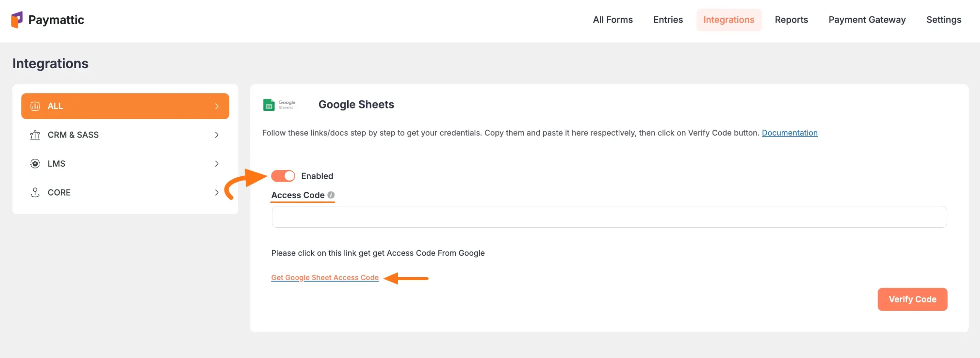Disable the Google Sheets Enabled toggle
Image resolution: width=980 pixels, height=358 pixels.
283,176
